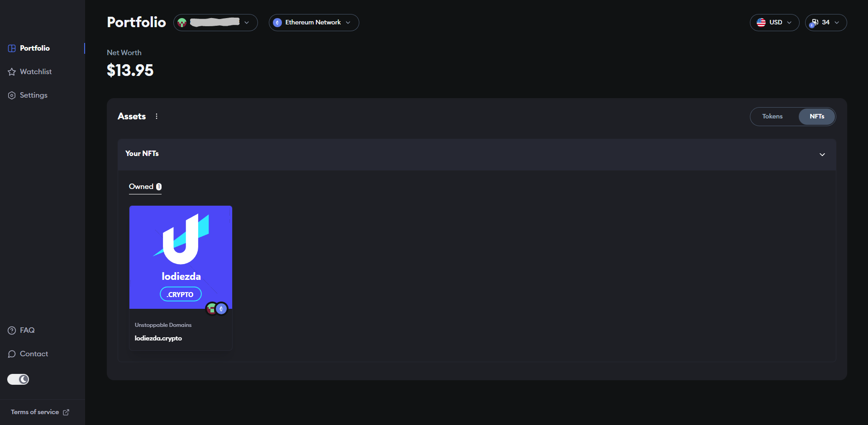Click the FAQ question mark icon
Image resolution: width=868 pixels, height=425 pixels.
(x=11, y=330)
